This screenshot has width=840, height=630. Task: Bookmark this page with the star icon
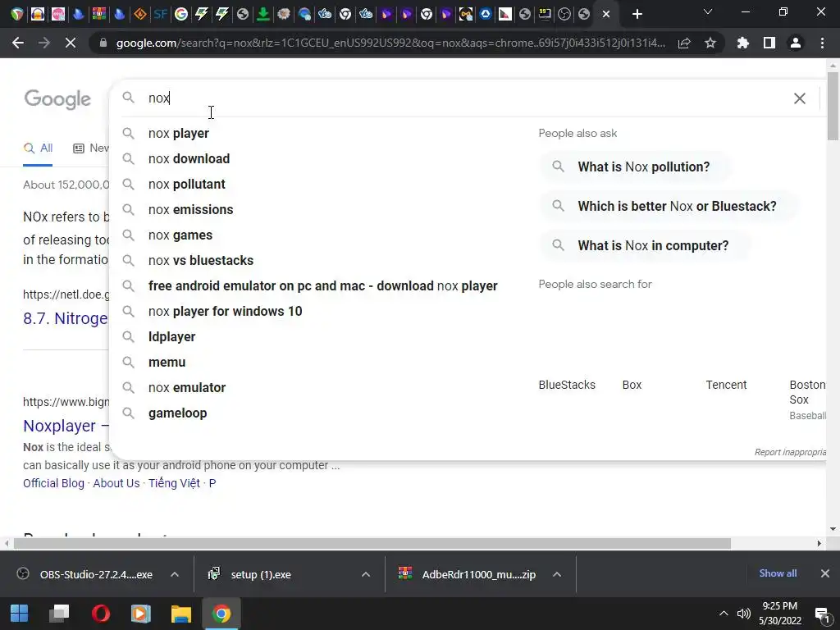click(x=710, y=43)
